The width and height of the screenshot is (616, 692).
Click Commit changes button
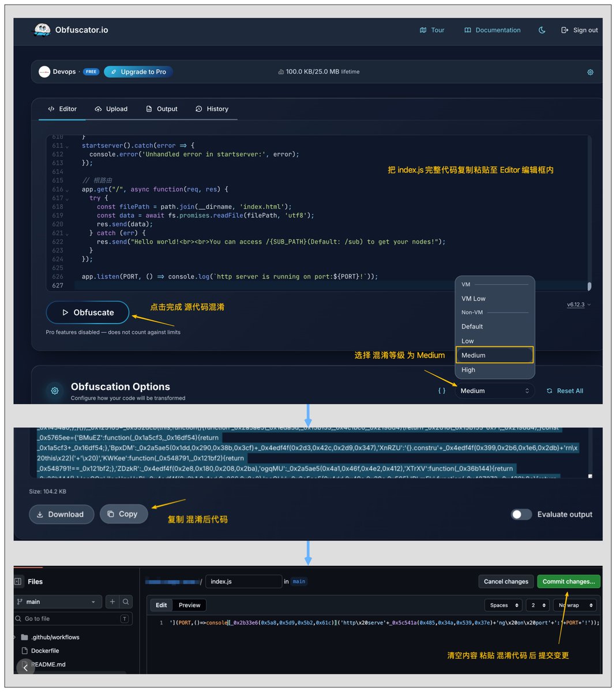coord(569,581)
